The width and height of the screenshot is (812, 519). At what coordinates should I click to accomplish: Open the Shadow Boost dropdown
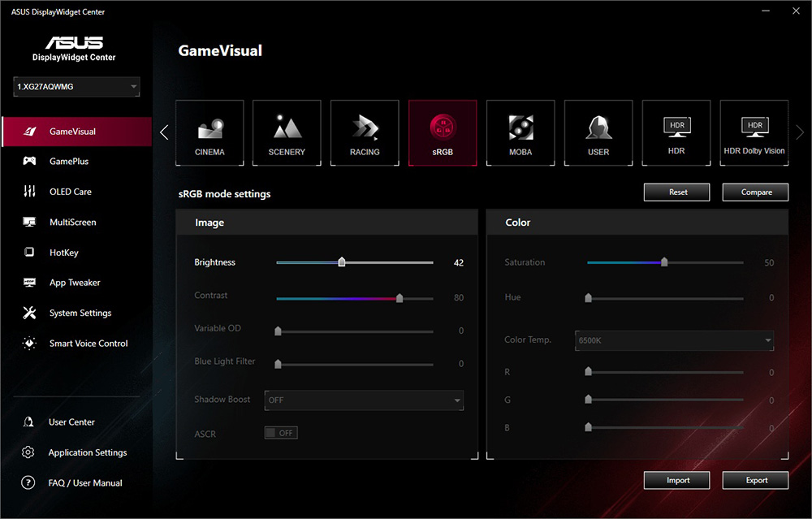(x=364, y=400)
